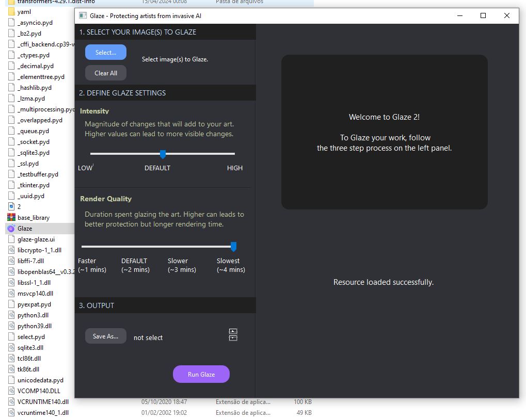Viewport: 526px width, 420px height.
Task: Click the Clear All button
Action: point(106,73)
